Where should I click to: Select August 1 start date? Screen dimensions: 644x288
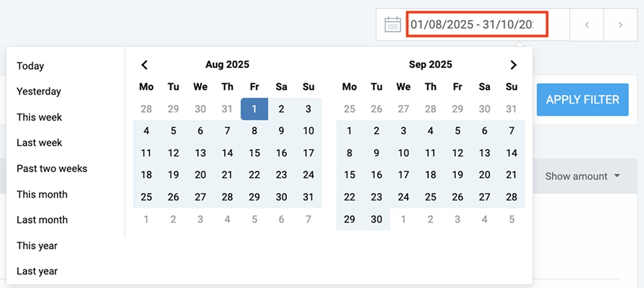click(x=254, y=109)
